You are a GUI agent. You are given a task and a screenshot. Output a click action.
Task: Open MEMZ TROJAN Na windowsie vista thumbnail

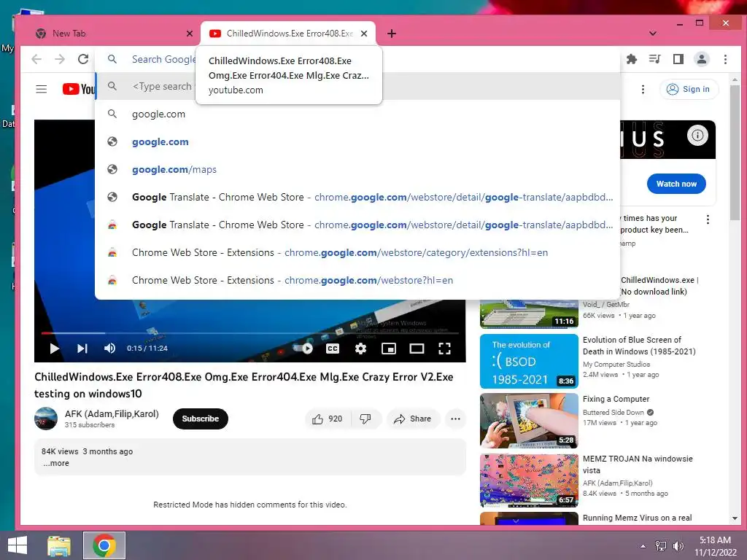(529, 480)
